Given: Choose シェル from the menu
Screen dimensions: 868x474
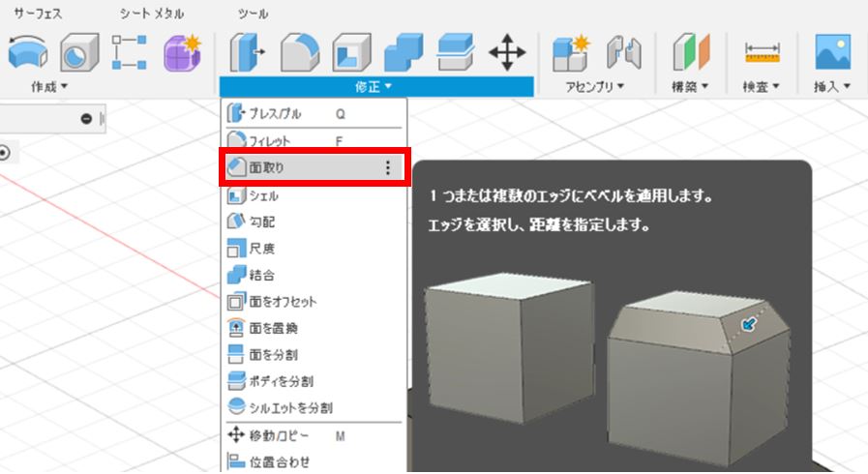Looking at the screenshot, I should [x=314, y=195].
